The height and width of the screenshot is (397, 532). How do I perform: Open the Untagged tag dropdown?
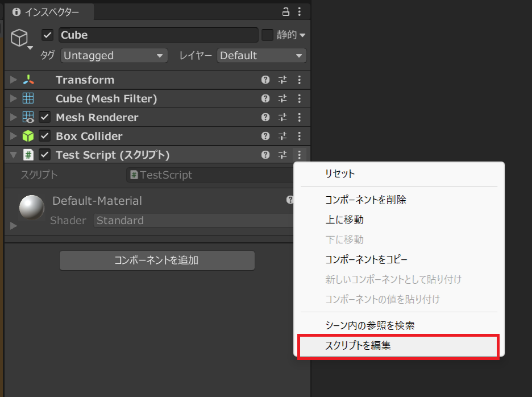[x=114, y=55]
